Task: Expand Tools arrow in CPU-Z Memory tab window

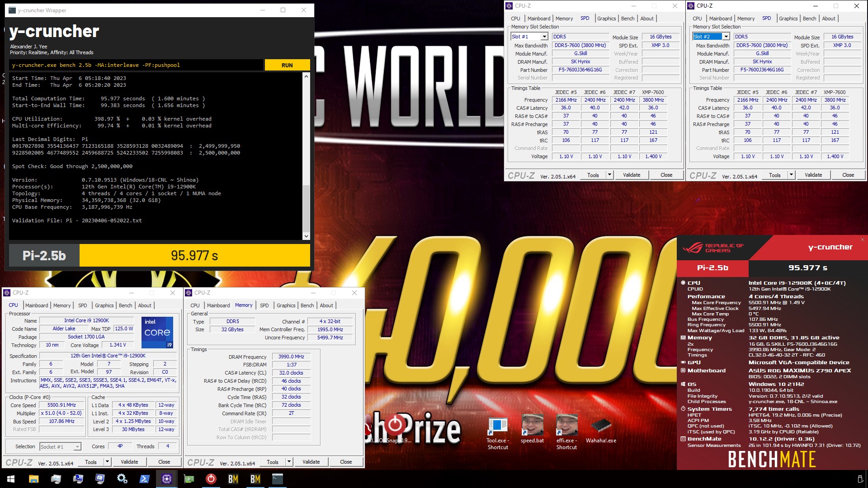Action: (289, 462)
